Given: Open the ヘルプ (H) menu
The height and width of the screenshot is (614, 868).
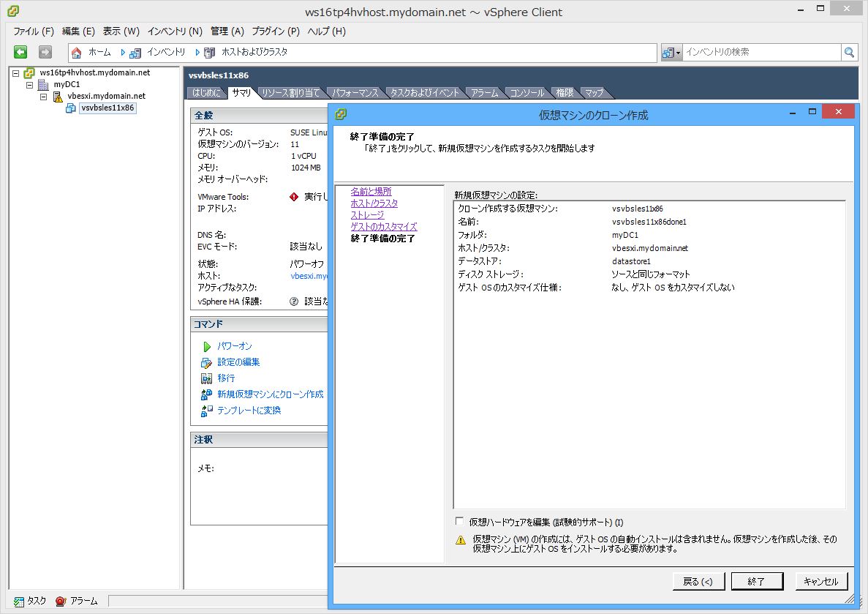Looking at the screenshot, I should 327,31.
